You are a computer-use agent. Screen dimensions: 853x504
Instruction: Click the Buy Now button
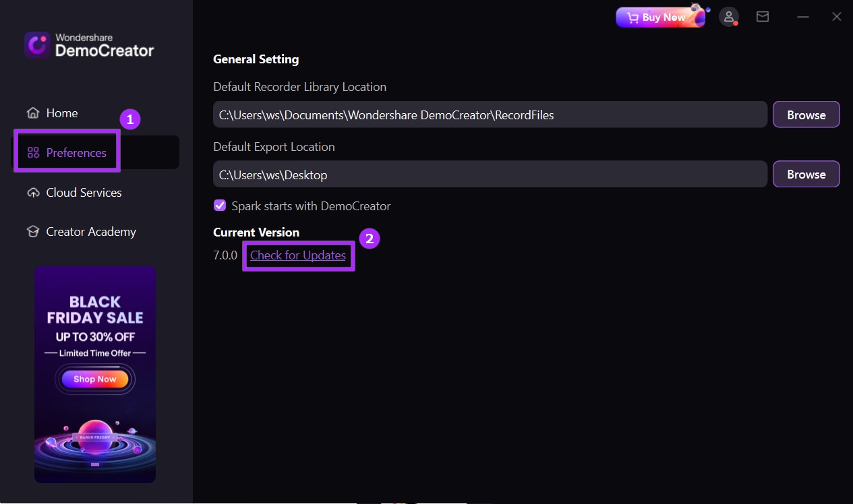(x=660, y=18)
